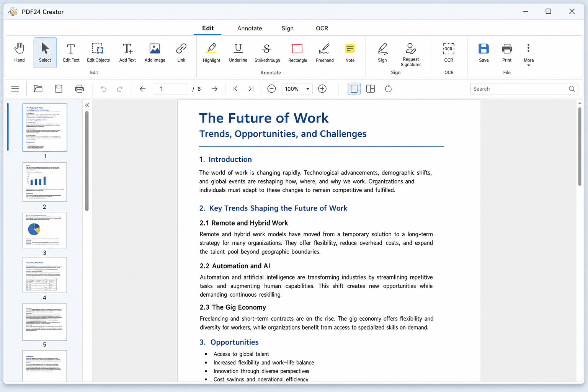The image size is (588, 392).
Task: Insert a picture with Add Image
Action: pos(155,52)
